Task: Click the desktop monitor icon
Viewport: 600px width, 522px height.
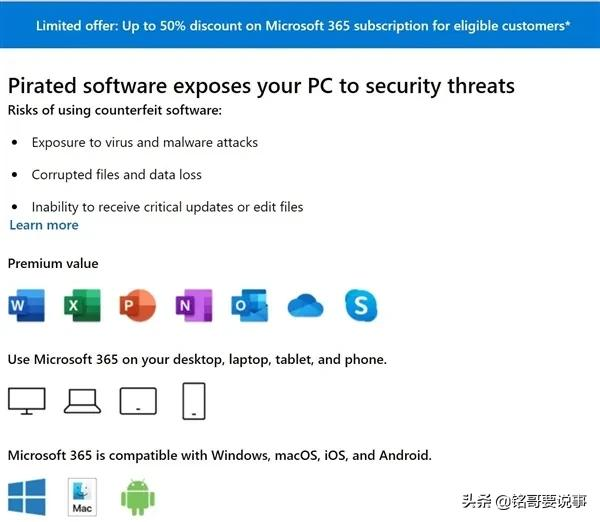Action: pos(26,400)
